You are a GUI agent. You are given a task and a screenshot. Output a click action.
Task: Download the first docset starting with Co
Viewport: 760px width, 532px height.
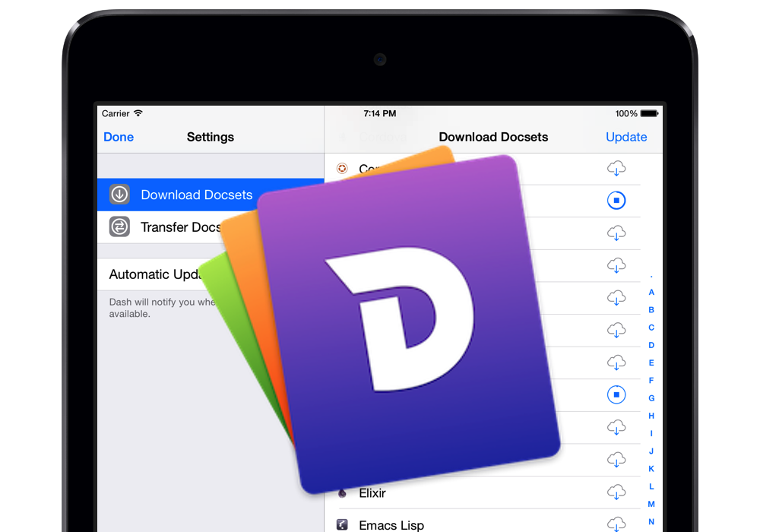(616, 169)
